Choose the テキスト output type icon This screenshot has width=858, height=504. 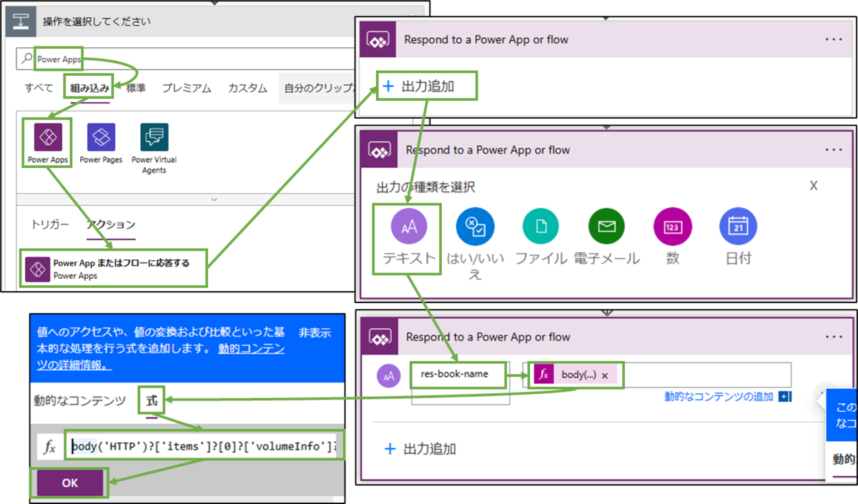pyautogui.click(x=410, y=227)
